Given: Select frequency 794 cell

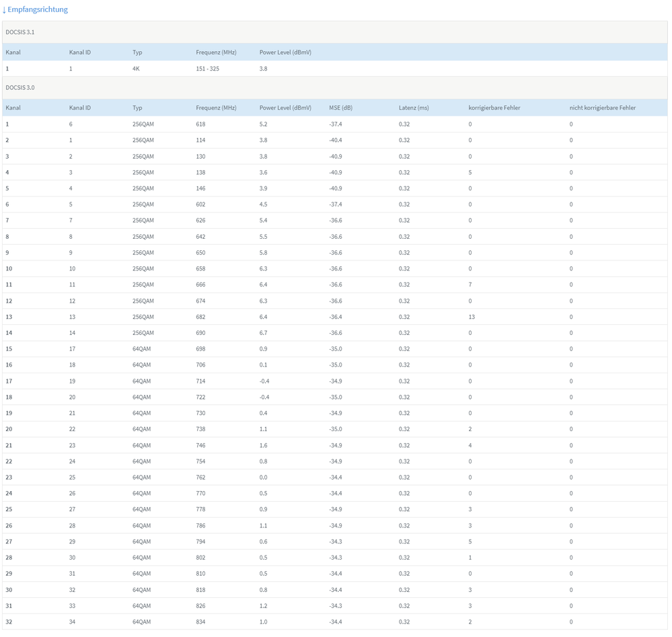Looking at the screenshot, I should (200, 541).
